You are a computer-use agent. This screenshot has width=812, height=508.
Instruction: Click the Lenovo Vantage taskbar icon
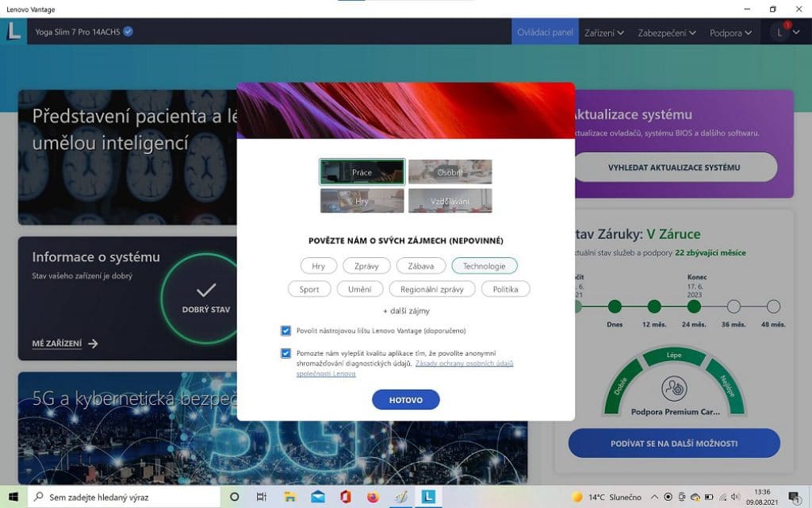[427, 497]
